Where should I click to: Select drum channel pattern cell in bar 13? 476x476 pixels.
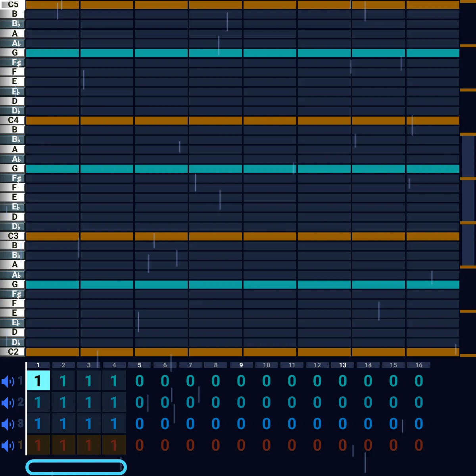[x=343, y=445]
